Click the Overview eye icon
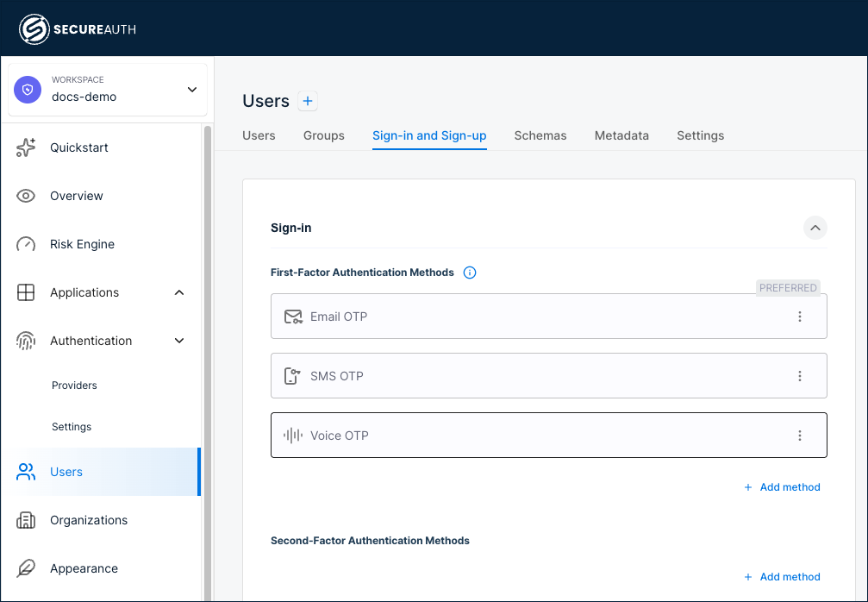868x602 pixels. coord(26,196)
